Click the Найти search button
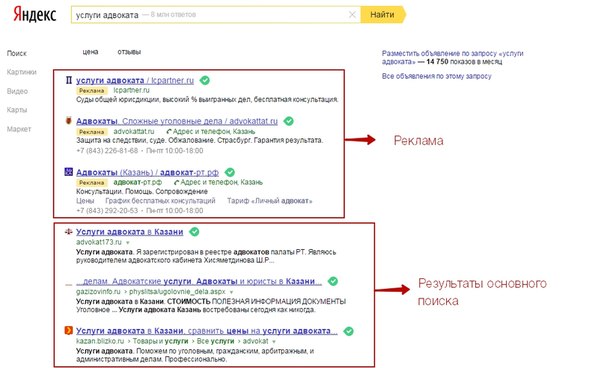This screenshot has width=604, height=368. tap(383, 15)
